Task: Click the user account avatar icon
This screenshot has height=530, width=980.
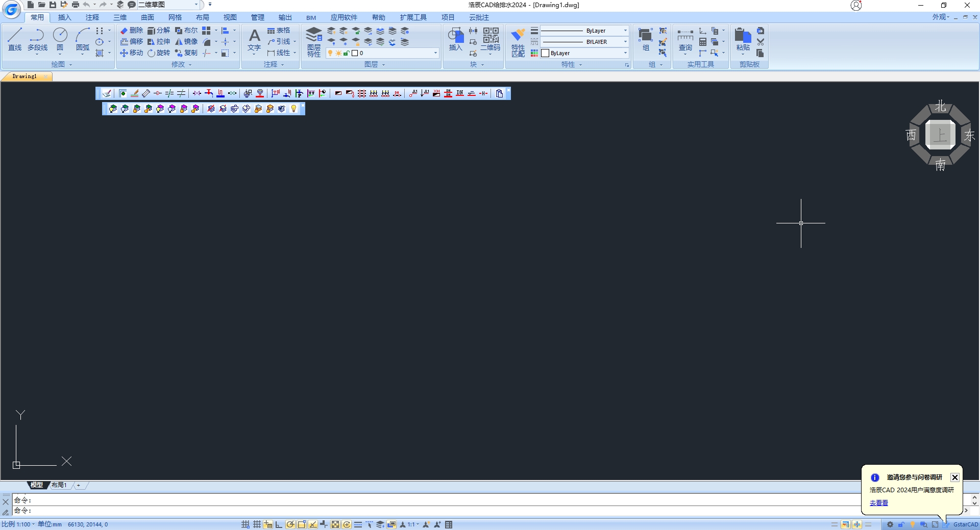Action: 856,5
